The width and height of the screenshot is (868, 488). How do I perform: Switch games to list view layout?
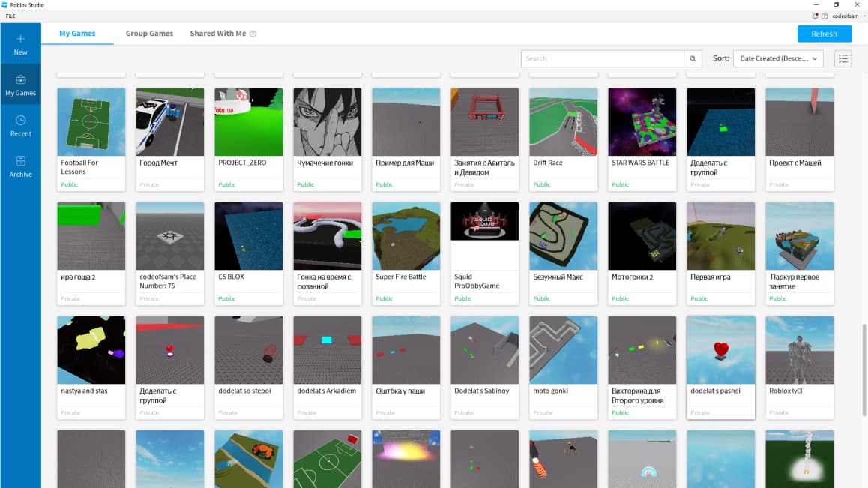[x=843, y=58]
